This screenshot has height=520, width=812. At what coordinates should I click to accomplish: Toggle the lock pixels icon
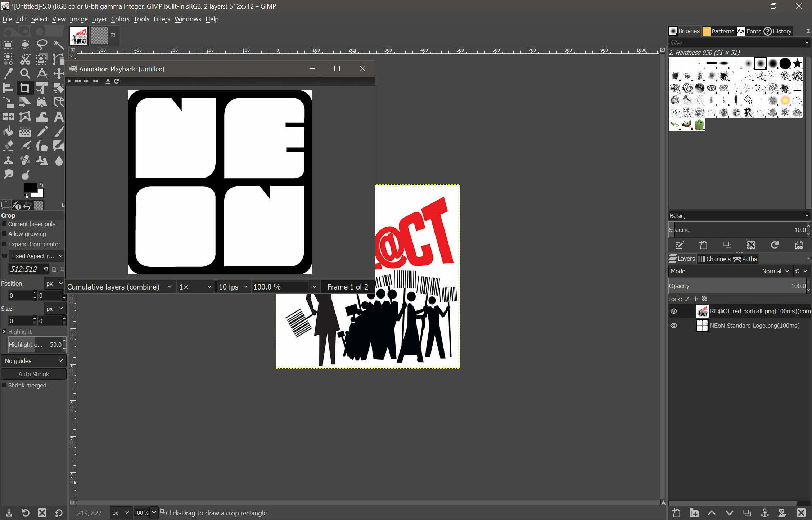pyautogui.click(x=687, y=299)
